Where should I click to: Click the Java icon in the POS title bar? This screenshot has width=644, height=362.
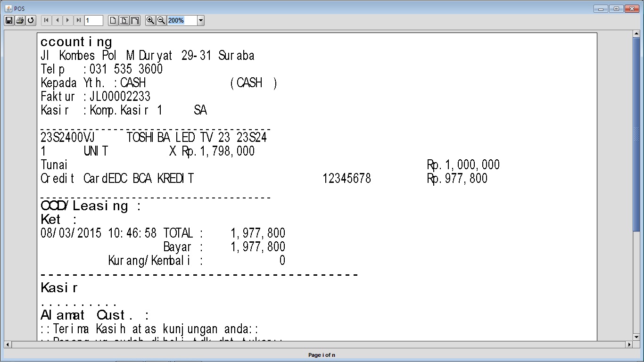8,8
